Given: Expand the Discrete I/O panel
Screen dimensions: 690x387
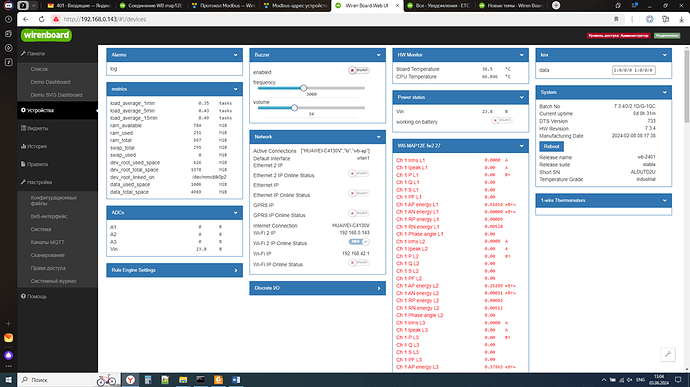Looking at the screenshot, I should 317,288.
